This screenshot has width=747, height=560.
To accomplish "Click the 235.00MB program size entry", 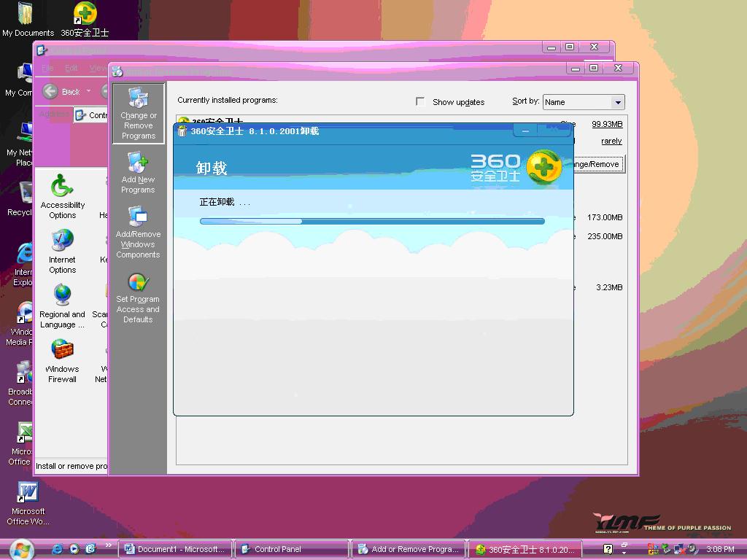I will (x=605, y=236).
